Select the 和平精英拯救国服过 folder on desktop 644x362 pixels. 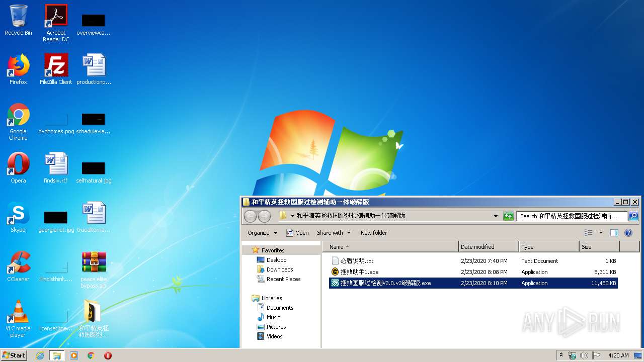[94, 319]
